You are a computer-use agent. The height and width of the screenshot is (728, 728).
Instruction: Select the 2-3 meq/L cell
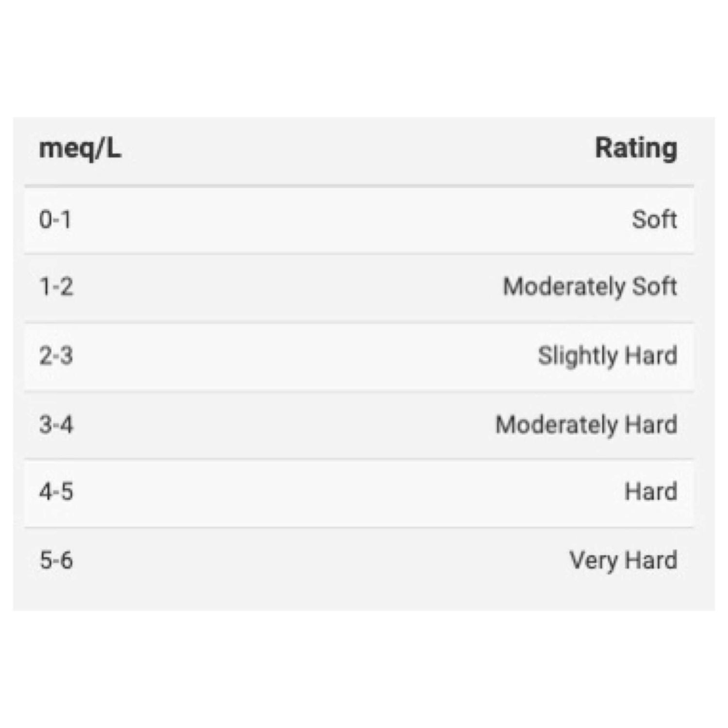(x=56, y=356)
